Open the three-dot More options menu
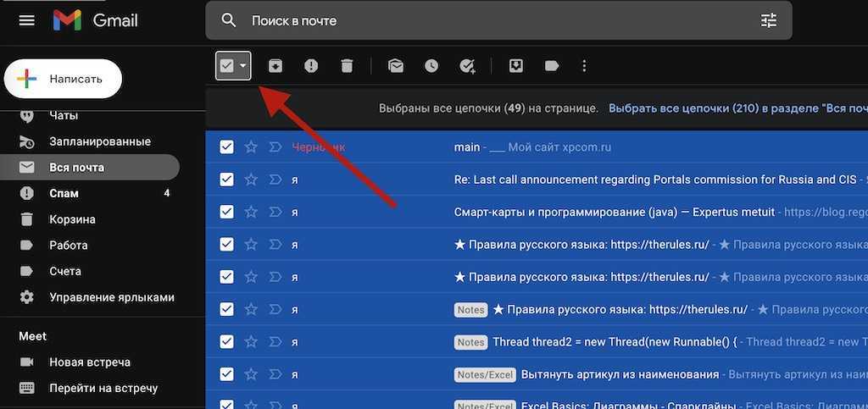This screenshot has width=868, height=409. point(584,66)
